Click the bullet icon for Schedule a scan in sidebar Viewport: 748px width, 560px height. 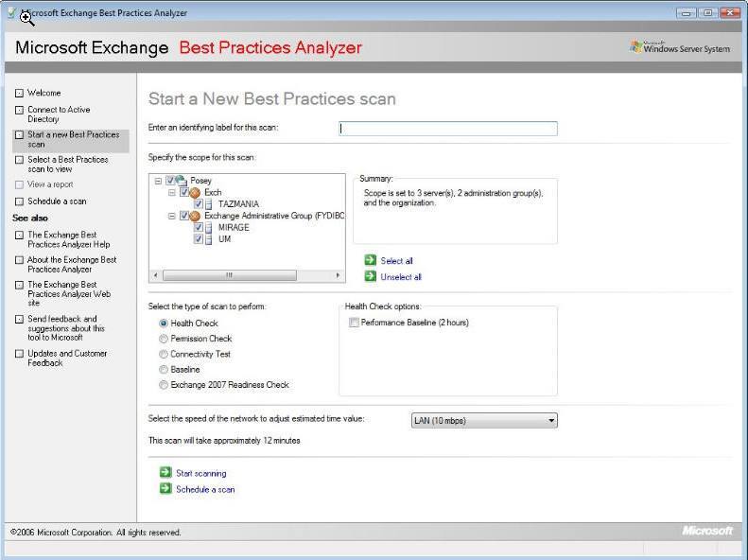pyautogui.click(x=19, y=201)
